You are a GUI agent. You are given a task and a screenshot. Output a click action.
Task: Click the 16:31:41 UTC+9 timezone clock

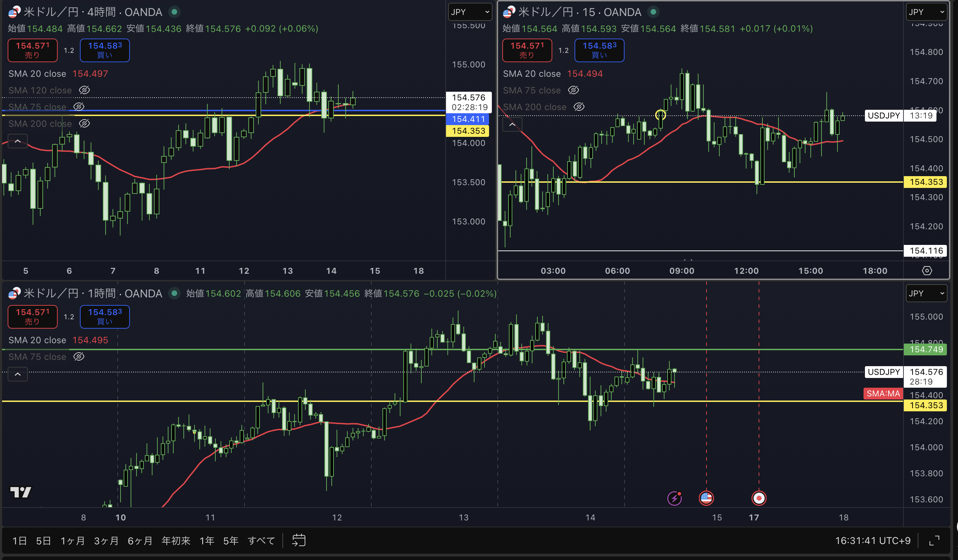pyautogui.click(x=873, y=541)
